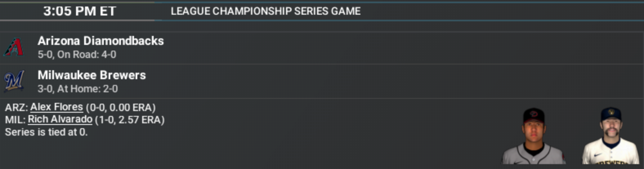
Task: Click the League Championship Series Game header
Action: [x=266, y=11]
